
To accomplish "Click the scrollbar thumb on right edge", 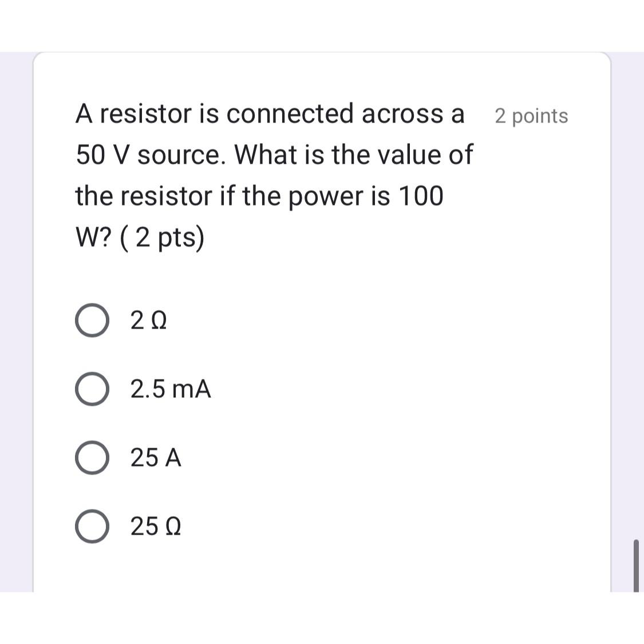I will pyautogui.click(x=637, y=567).
